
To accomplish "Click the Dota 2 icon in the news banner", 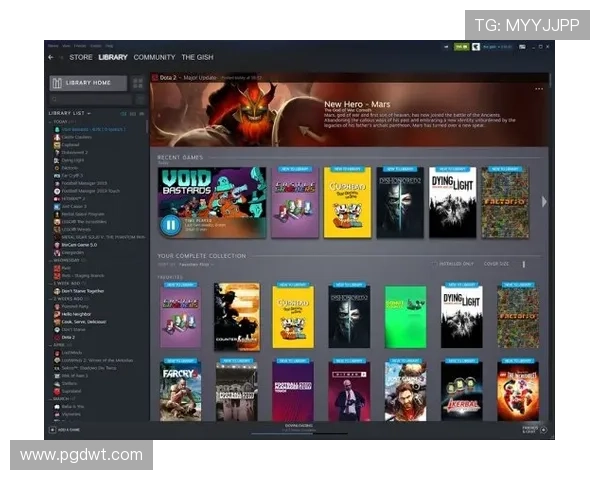I will coord(156,77).
